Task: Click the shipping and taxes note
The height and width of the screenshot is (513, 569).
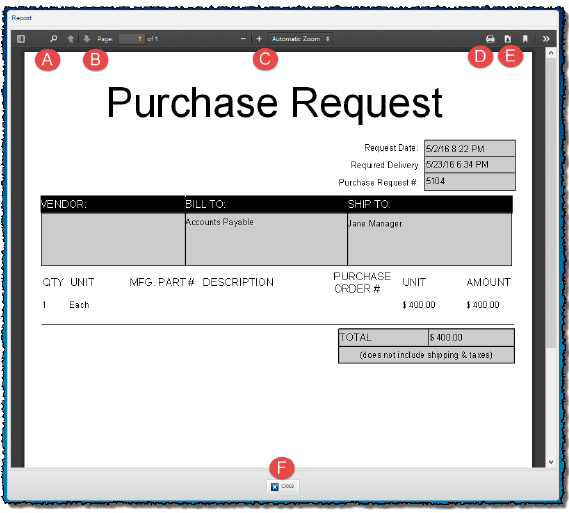Action: point(426,355)
